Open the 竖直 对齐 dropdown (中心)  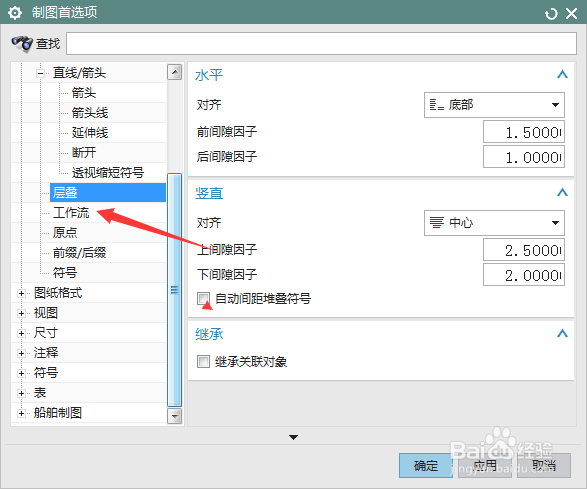(494, 223)
